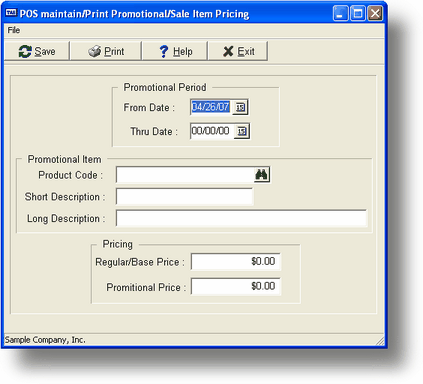Select the Regular/Base Price field
The width and height of the screenshot is (423, 384).
click(235, 261)
